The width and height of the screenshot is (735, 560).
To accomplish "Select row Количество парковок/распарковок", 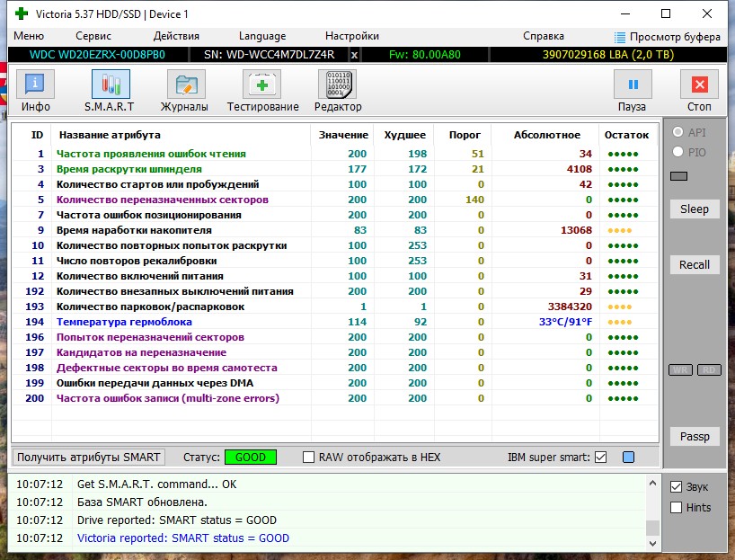I will [334, 307].
